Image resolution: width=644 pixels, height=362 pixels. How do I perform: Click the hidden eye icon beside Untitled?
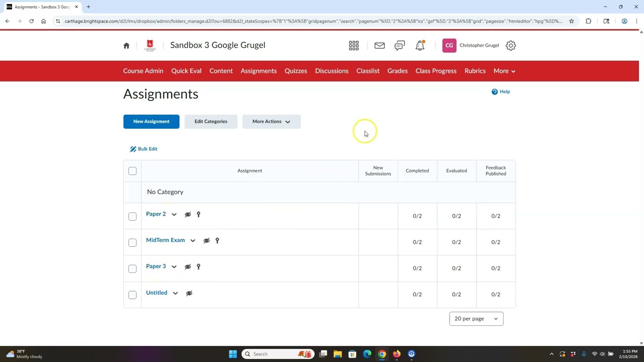pyautogui.click(x=189, y=293)
